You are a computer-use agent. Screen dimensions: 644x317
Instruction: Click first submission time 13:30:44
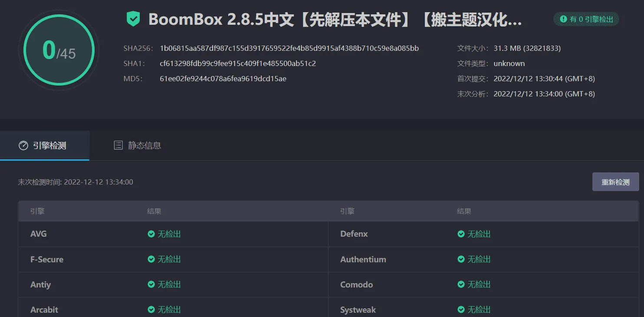click(544, 79)
